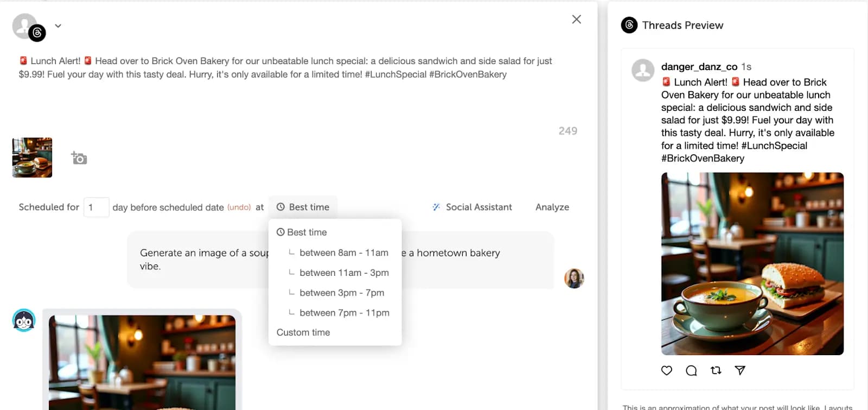The width and height of the screenshot is (868, 410).
Task: Click the share paper plane icon
Action: 740,370
